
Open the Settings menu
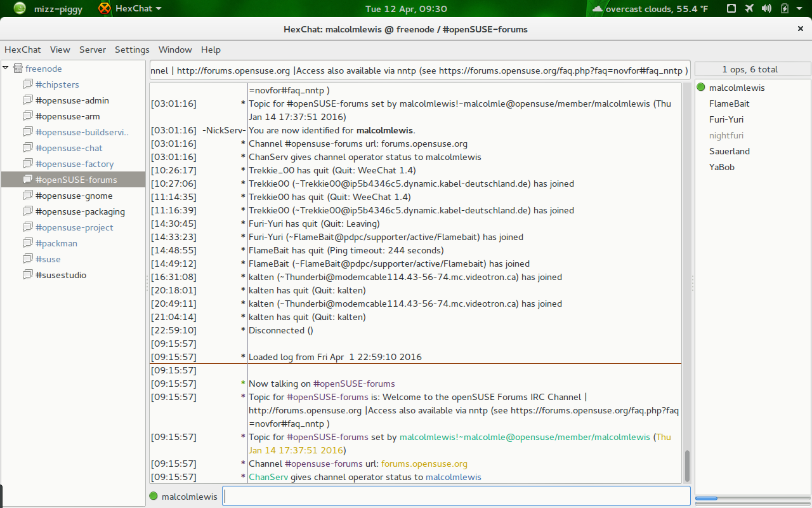(132, 50)
